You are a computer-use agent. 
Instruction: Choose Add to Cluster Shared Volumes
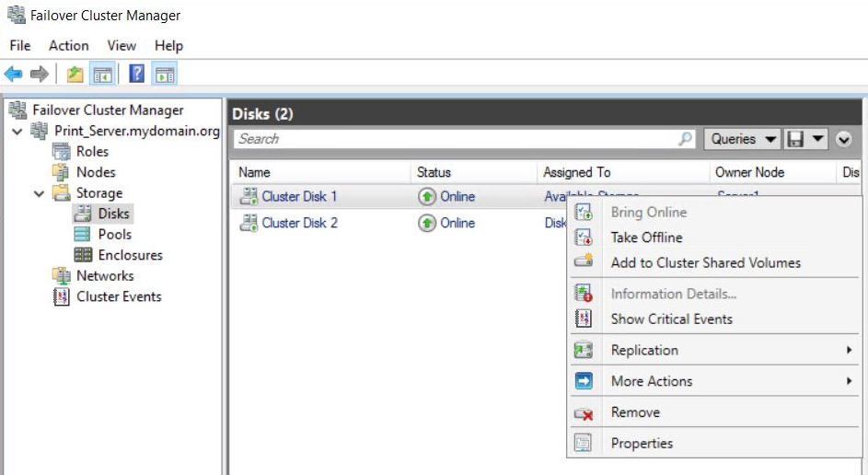click(706, 262)
